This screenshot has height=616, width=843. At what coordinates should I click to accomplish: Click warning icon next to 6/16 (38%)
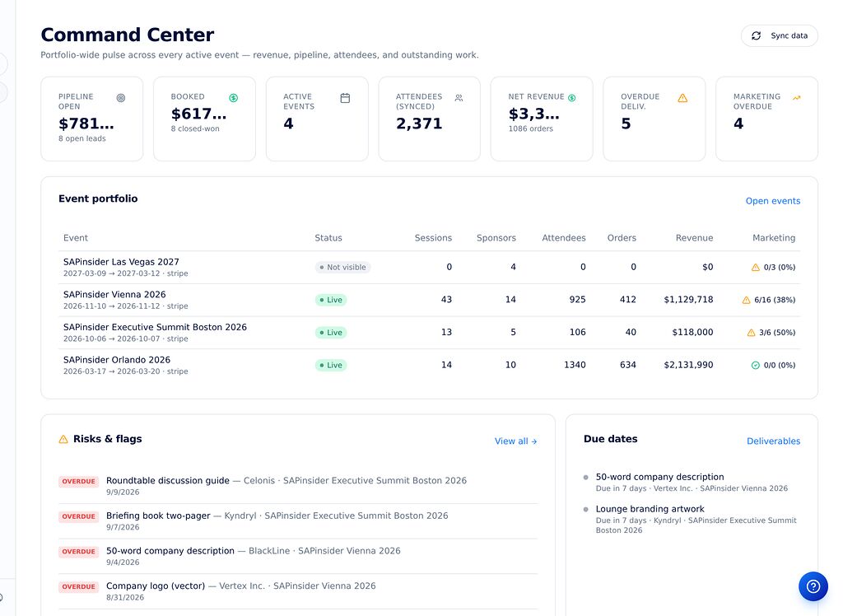pos(746,301)
